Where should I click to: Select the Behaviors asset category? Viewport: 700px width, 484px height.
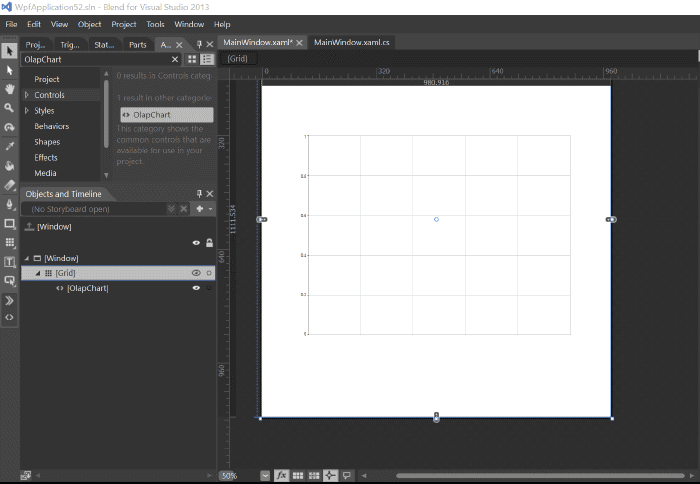click(51, 126)
